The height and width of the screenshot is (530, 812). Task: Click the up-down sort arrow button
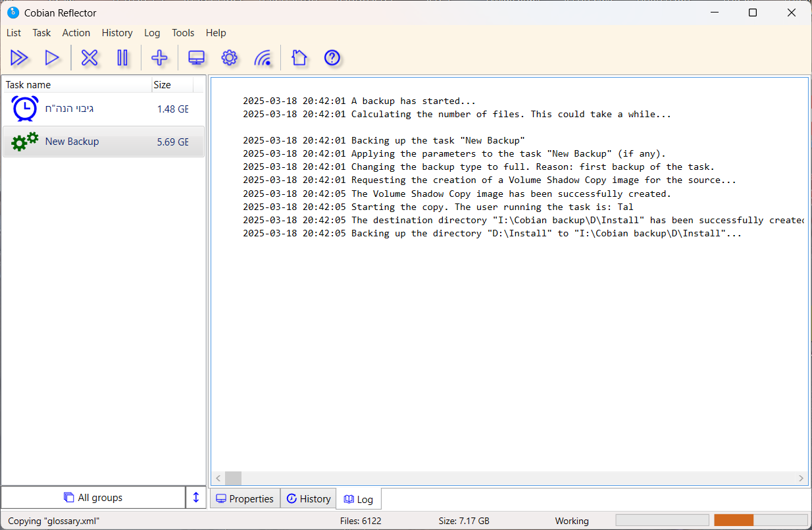[195, 498]
